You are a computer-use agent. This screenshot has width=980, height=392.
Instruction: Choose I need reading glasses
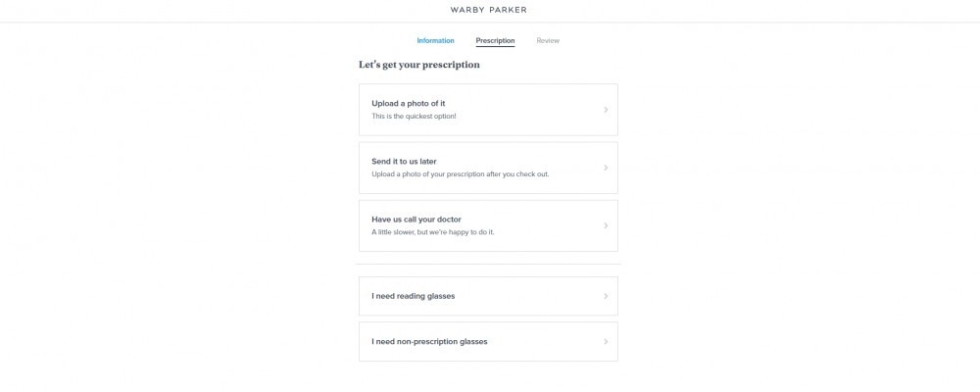coord(488,296)
